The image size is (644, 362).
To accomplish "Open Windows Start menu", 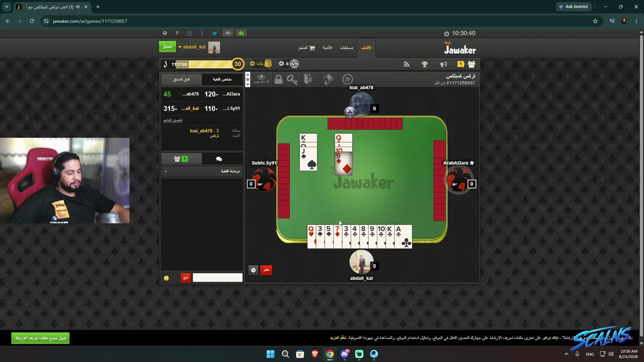I will click(270, 354).
